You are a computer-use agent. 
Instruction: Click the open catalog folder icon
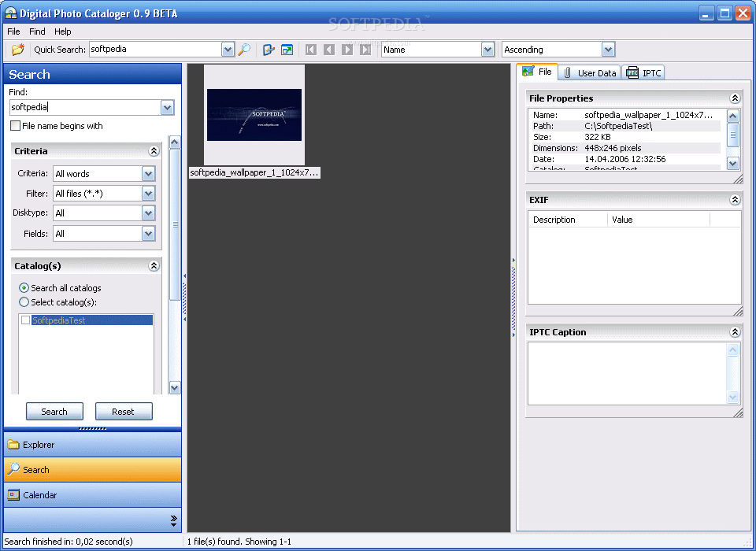pyautogui.click(x=18, y=49)
